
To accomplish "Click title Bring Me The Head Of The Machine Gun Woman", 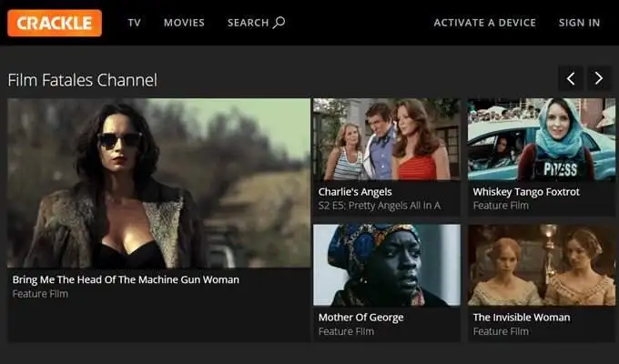I will 126,279.
